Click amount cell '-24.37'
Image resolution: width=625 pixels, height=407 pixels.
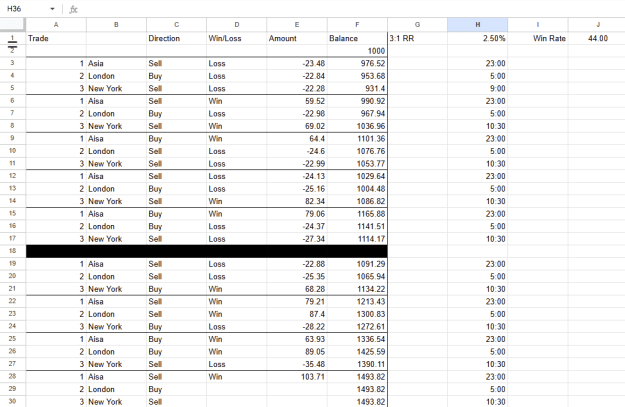pos(297,226)
